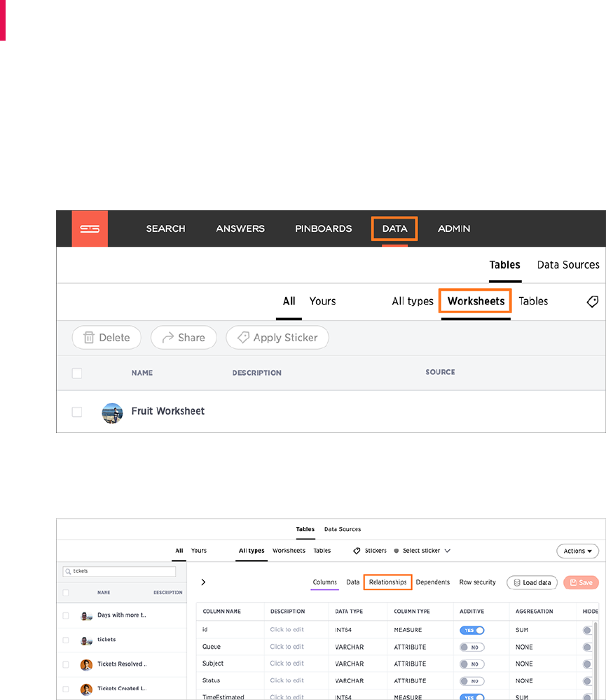
Task: Click the sticker tag icon beside Tables filter
Action: (x=592, y=301)
